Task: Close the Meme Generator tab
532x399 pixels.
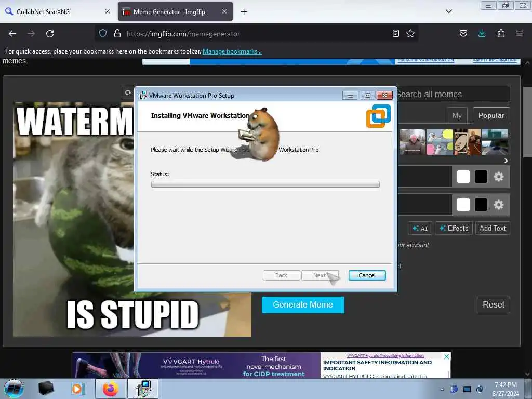Action: tap(224, 11)
